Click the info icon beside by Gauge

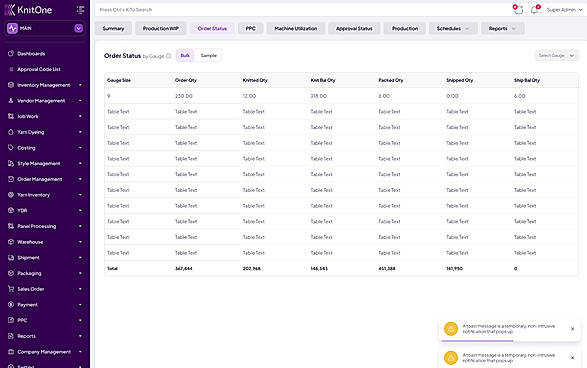point(168,56)
